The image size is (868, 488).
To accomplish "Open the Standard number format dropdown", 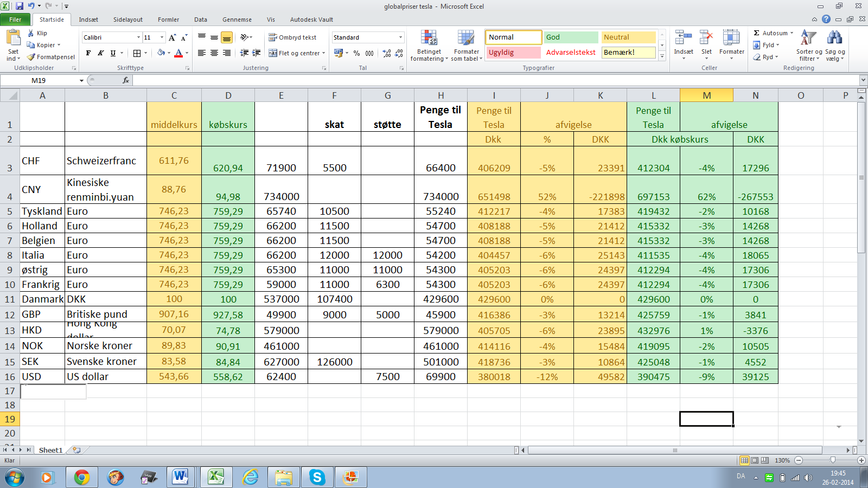I will 401,37.
